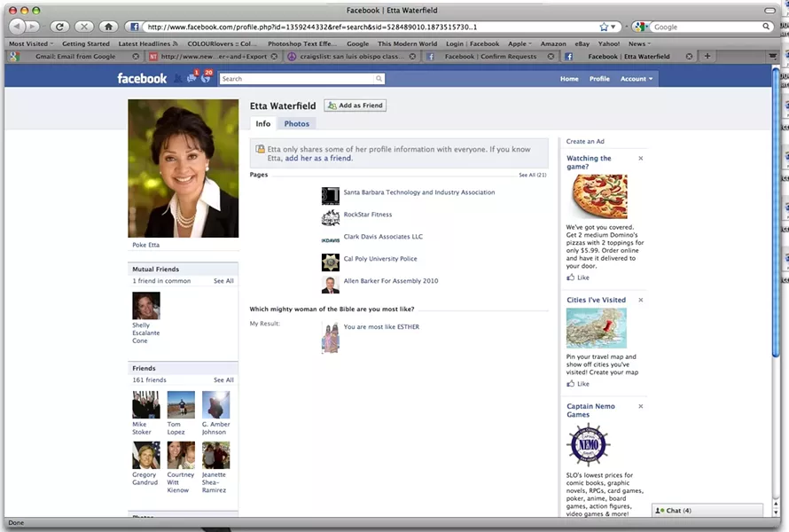Dismiss the Watching the game ad
The width and height of the screenshot is (789, 532).
tap(641, 158)
